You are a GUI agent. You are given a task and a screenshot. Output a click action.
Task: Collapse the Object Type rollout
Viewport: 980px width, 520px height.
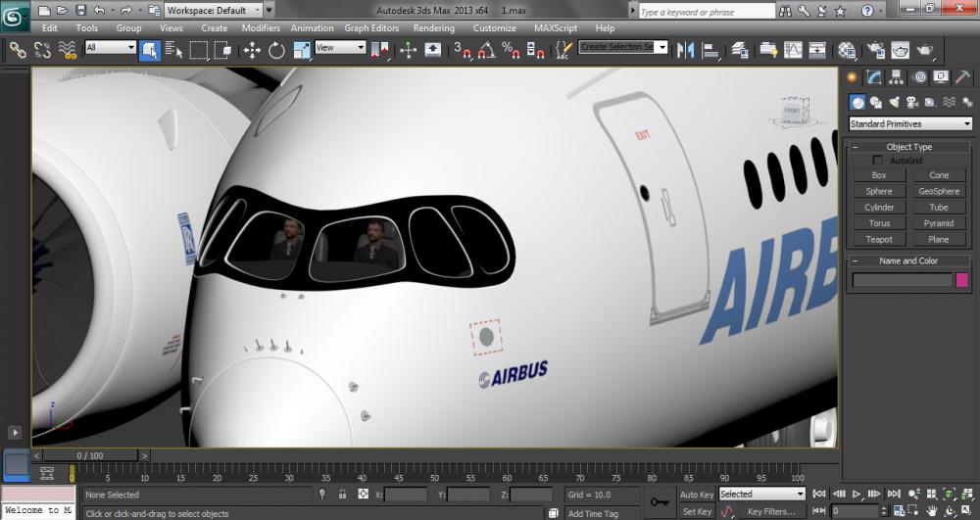(x=908, y=147)
